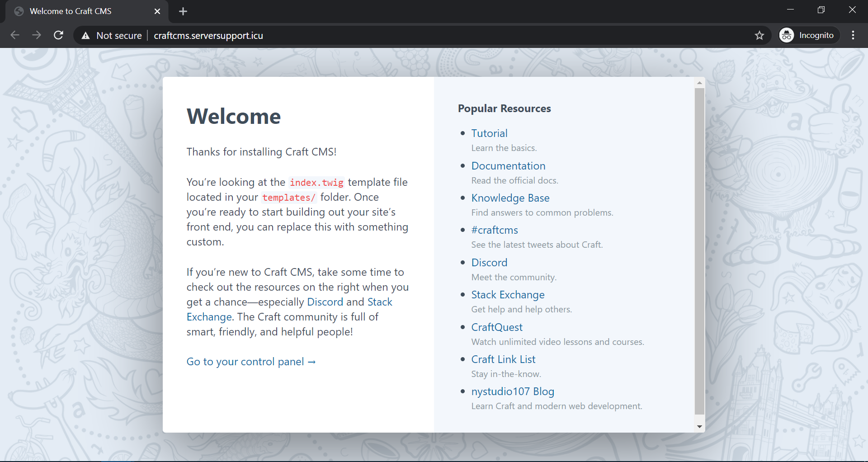Close the Welcome to Craft CMS tab

[157, 11]
